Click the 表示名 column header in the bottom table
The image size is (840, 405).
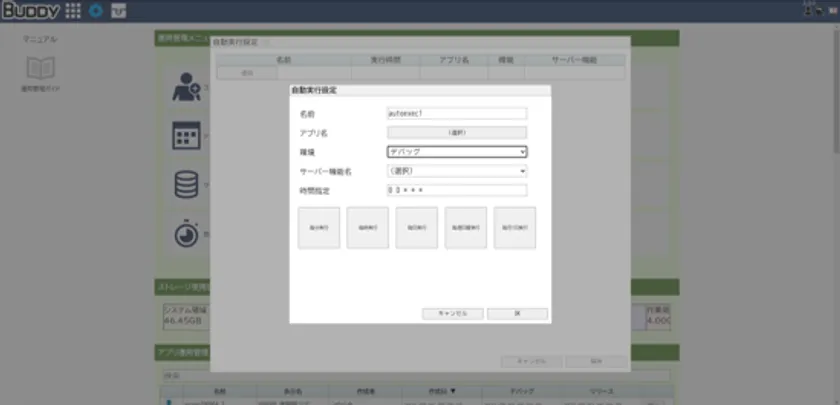(292, 392)
